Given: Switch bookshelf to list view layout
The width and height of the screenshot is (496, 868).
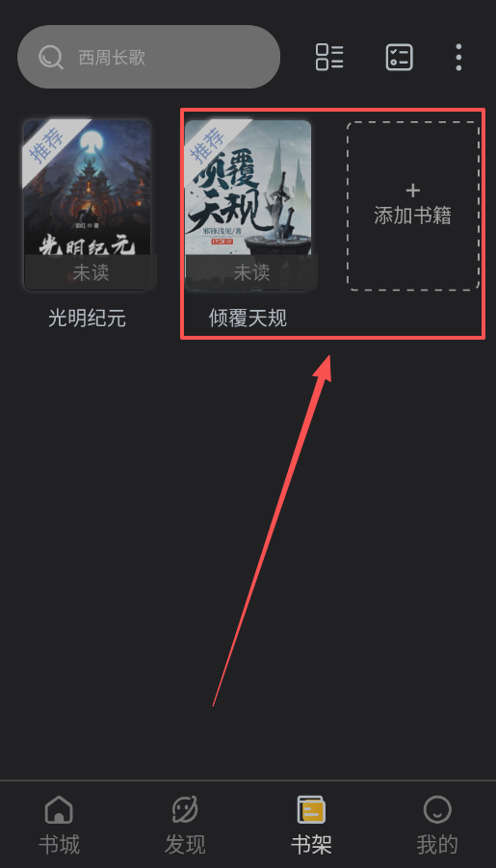Looking at the screenshot, I should [329, 57].
